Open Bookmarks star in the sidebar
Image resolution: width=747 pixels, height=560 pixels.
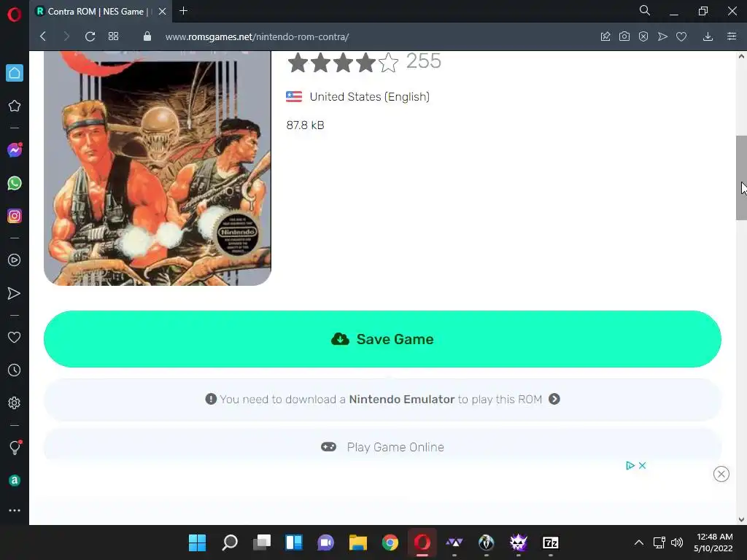(15, 106)
